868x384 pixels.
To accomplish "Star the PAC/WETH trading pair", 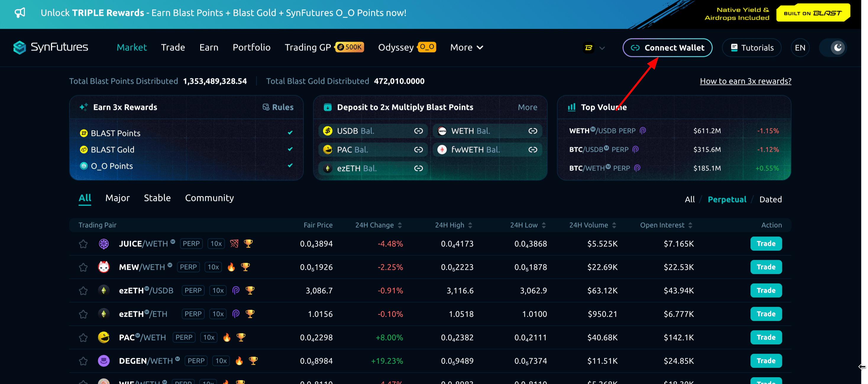I will coord(83,337).
